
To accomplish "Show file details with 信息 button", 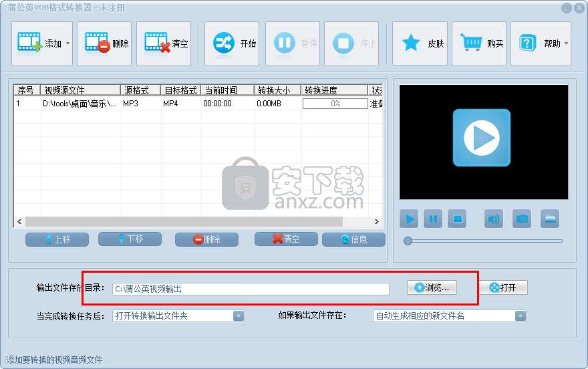I will pos(353,239).
